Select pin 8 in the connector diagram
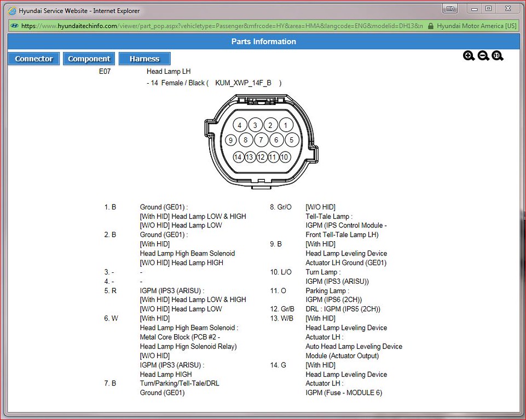 246,140
